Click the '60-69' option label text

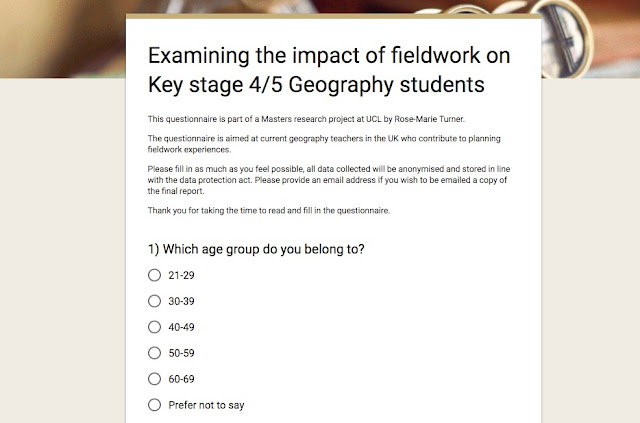[x=181, y=379]
